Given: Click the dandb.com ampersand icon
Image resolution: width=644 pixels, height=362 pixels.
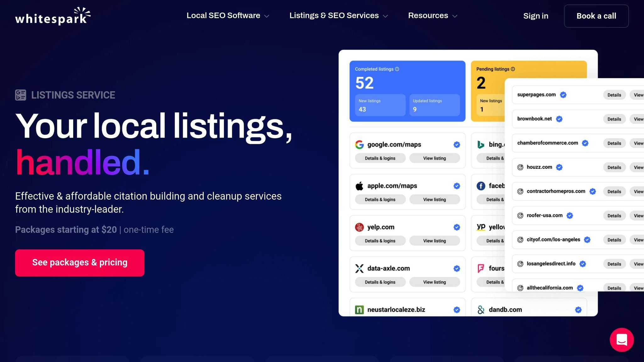Looking at the screenshot, I should (x=481, y=310).
